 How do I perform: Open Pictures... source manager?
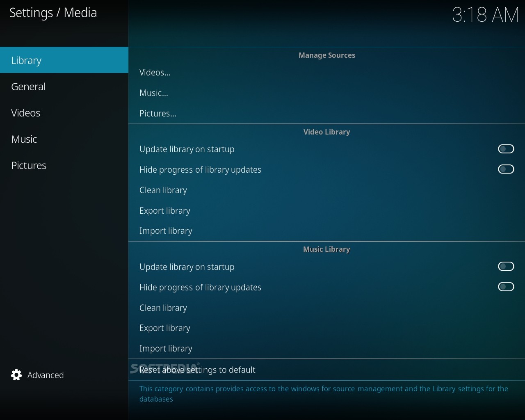pos(326,114)
